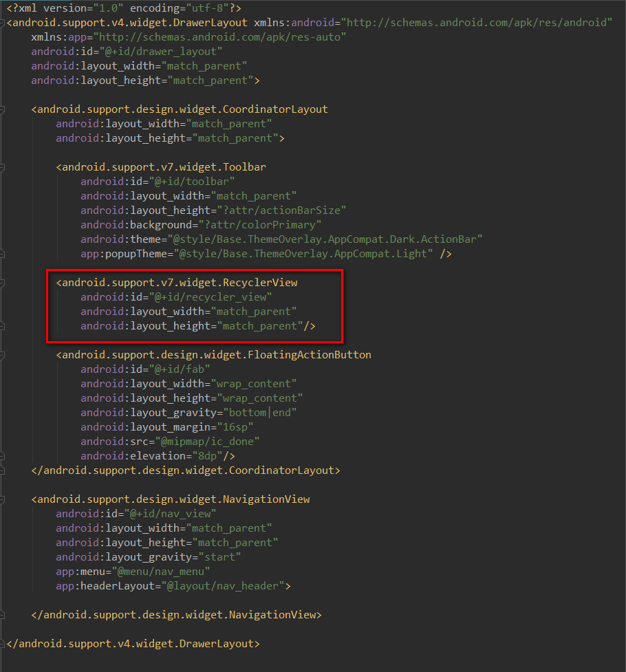Click the closing NavigationView tag
626x672 pixels.
[x=176, y=615]
